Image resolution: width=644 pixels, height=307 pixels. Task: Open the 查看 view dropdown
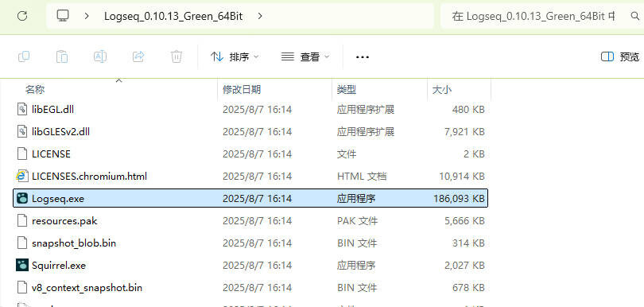[x=305, y=56]
